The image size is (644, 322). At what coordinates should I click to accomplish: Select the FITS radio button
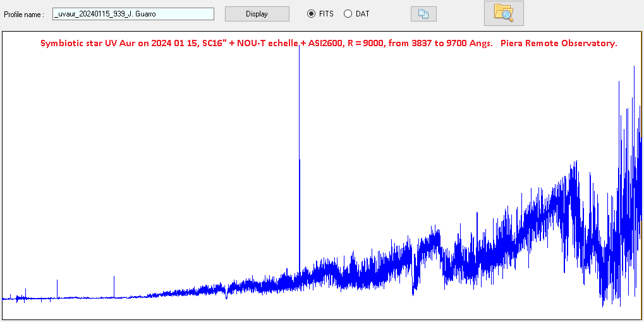point(311,14)
